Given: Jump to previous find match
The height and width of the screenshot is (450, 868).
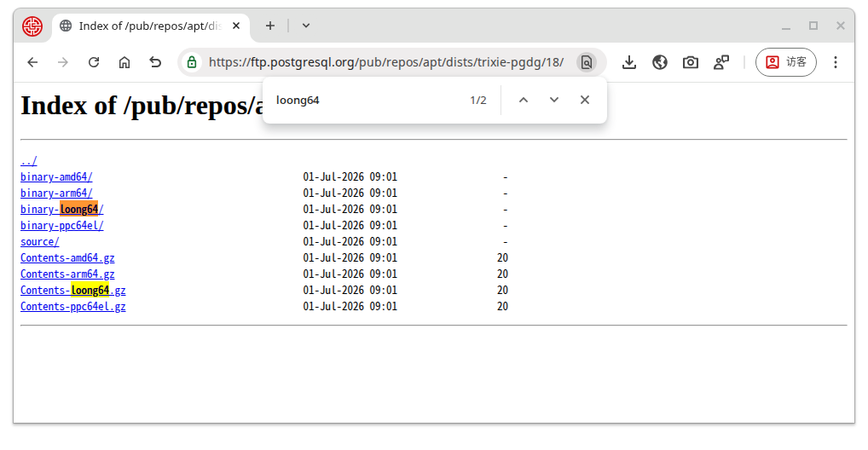Looking at the screenshot, I should [524, 101].
